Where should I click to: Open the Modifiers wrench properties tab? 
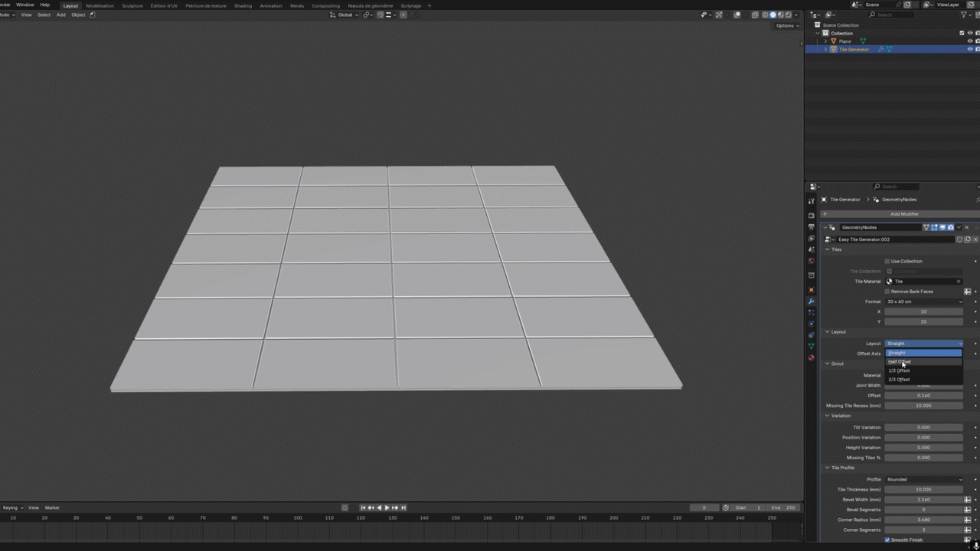[812, 302]
